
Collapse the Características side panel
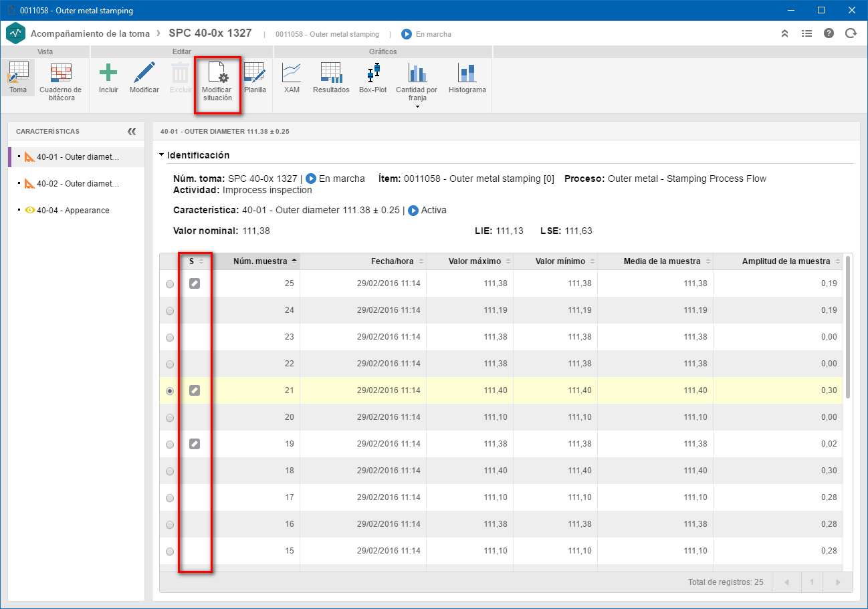[132, 132]
